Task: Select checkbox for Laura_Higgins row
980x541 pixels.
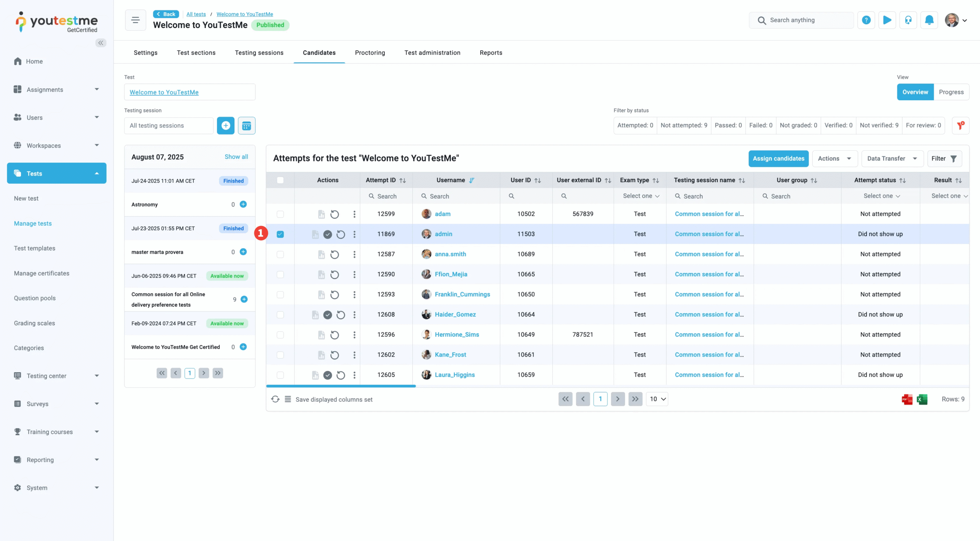Action: [280, 375]
